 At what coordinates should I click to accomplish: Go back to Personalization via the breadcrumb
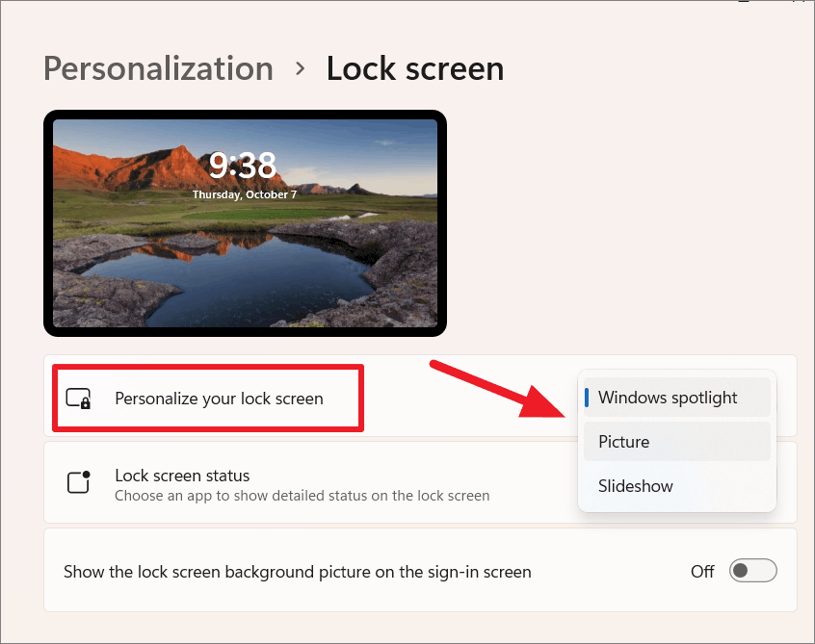click(158, 68)
